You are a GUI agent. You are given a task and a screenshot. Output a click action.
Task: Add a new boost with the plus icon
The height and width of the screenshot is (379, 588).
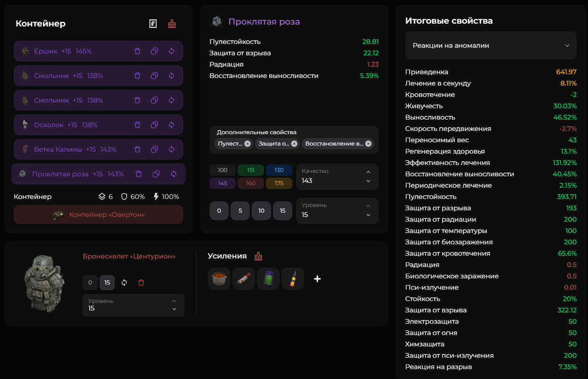click(x=317, y=279)
